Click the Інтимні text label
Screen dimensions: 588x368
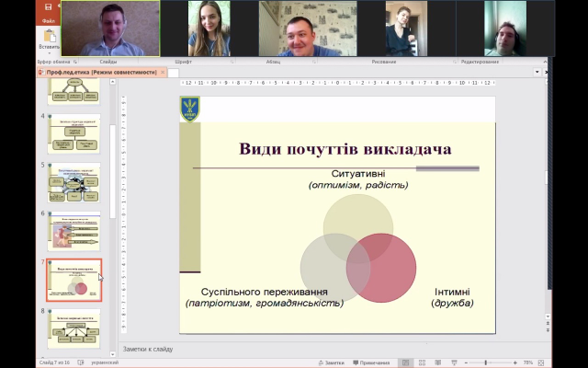(452, 292)
